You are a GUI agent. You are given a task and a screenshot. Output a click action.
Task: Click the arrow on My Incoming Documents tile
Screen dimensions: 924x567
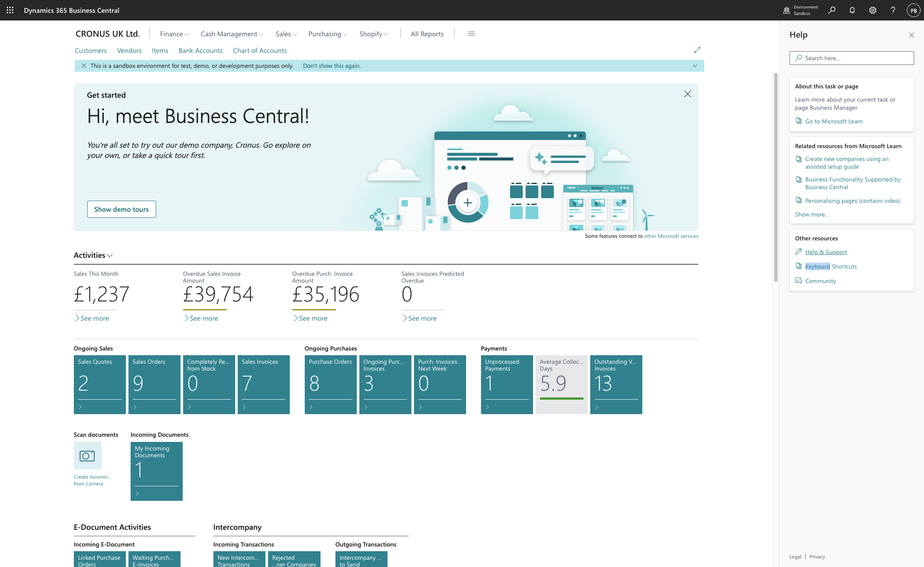[x=137, y=494]
